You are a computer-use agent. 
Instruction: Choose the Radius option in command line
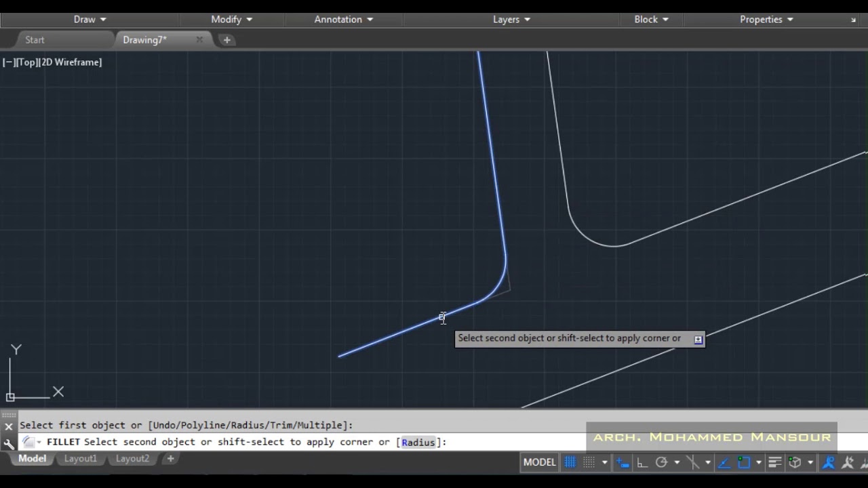pos(418,442)
